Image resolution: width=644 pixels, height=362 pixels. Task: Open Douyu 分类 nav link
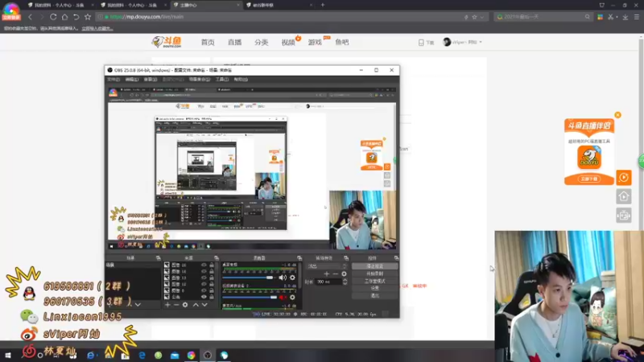pyautogui.click(x=261, y=43)
